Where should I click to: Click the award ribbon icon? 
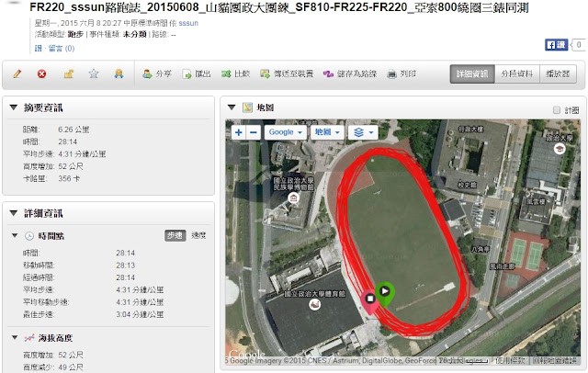pyautogui.click(x=119, y=73)
